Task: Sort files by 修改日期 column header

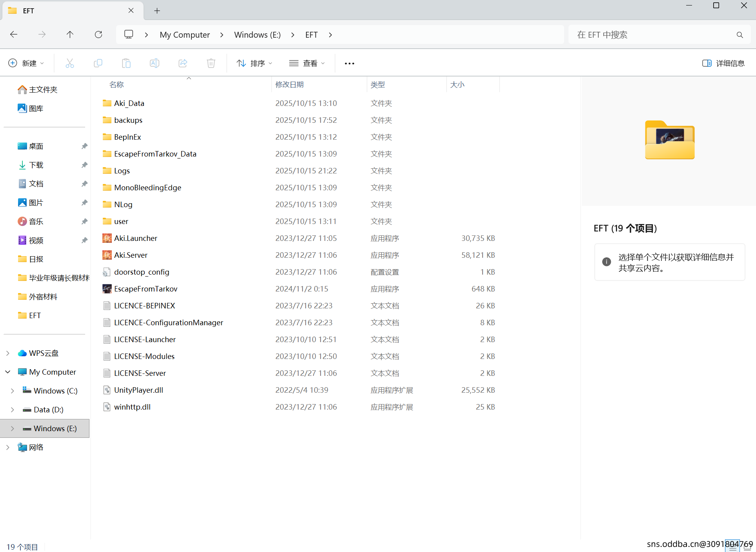Action: 290,84
